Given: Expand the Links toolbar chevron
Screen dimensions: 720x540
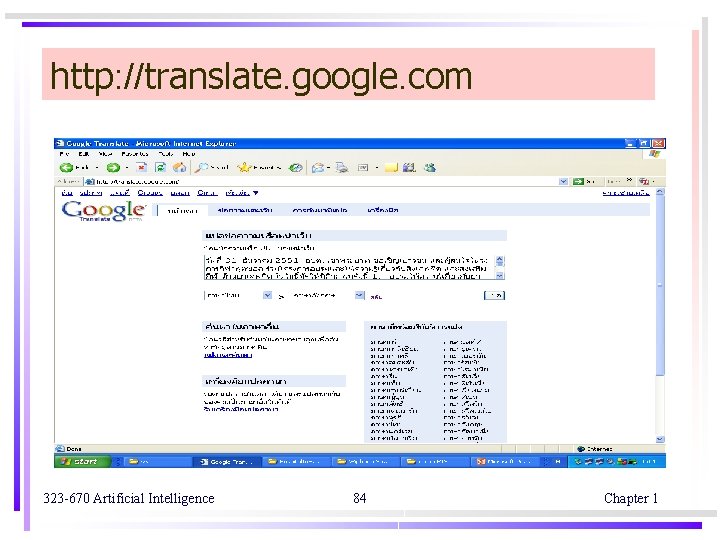Looking at the screenshot, I should click(x=629, y=181).
